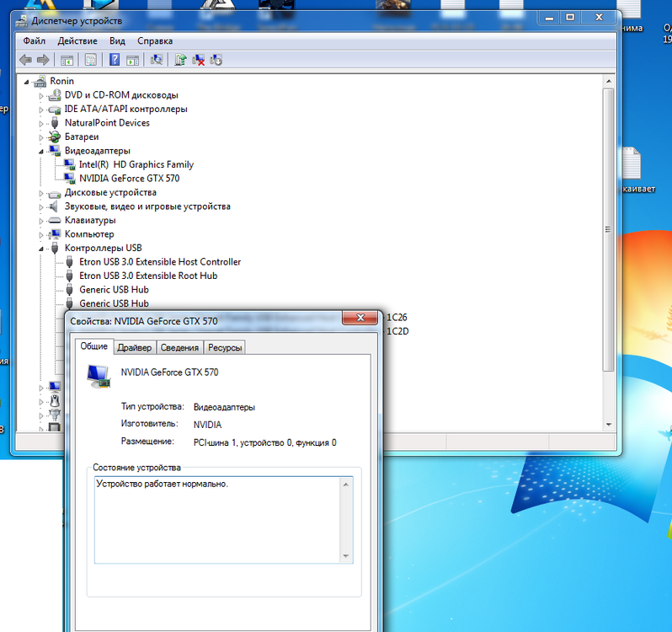Click the Звуковые устройства speaker icon
The width and height of the screenshot is (672, 632).
54,206
